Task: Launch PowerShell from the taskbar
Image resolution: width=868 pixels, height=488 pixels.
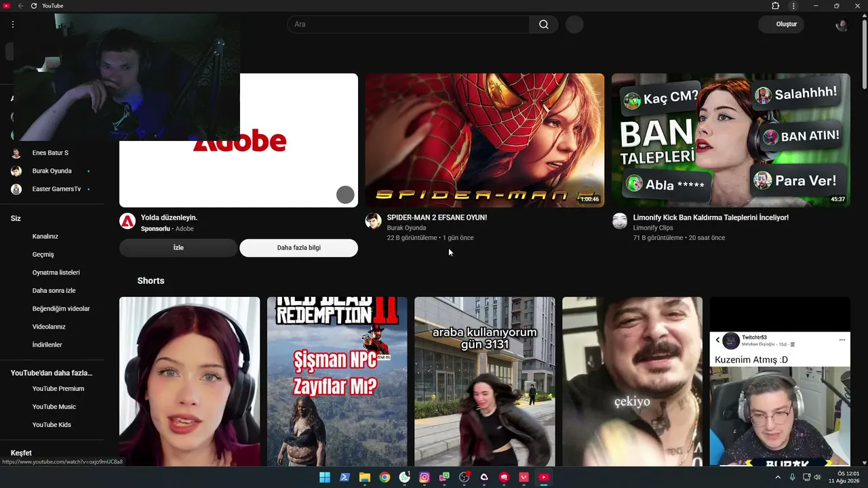Action: 344,477
